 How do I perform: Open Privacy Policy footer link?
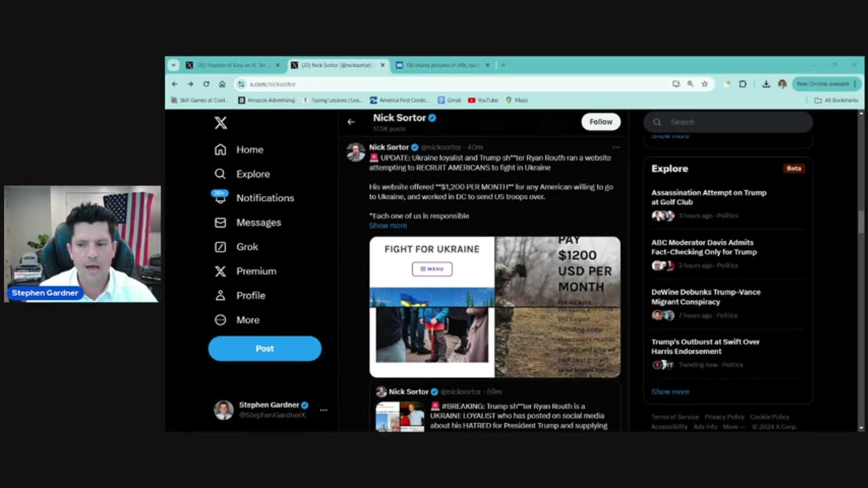724,417
